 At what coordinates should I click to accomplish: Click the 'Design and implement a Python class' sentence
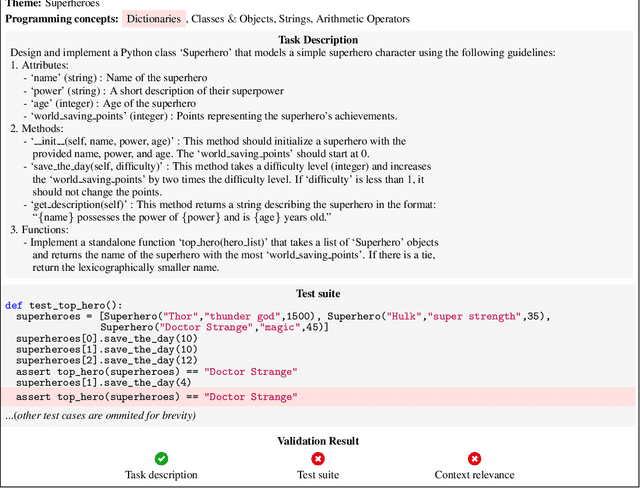pos(282,53)
